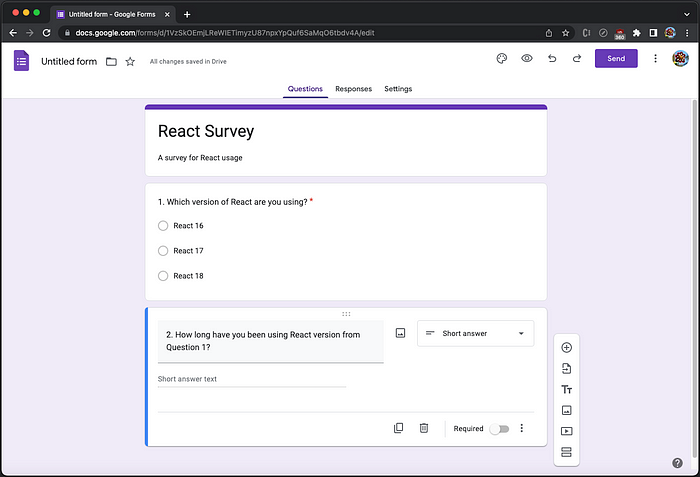The height and width of the screenshot is (477, 700).
Task: Reload the page
Action: pos(46,33)
